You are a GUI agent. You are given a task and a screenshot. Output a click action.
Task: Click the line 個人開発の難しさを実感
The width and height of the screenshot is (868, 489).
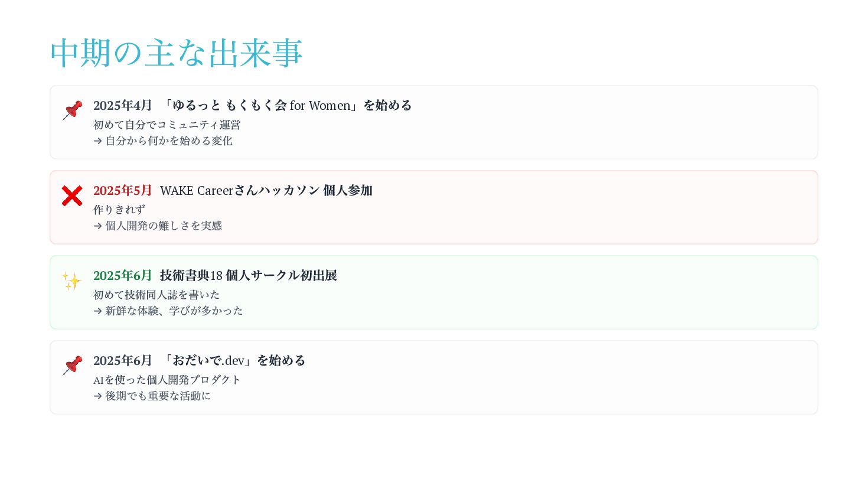point(158,226)
